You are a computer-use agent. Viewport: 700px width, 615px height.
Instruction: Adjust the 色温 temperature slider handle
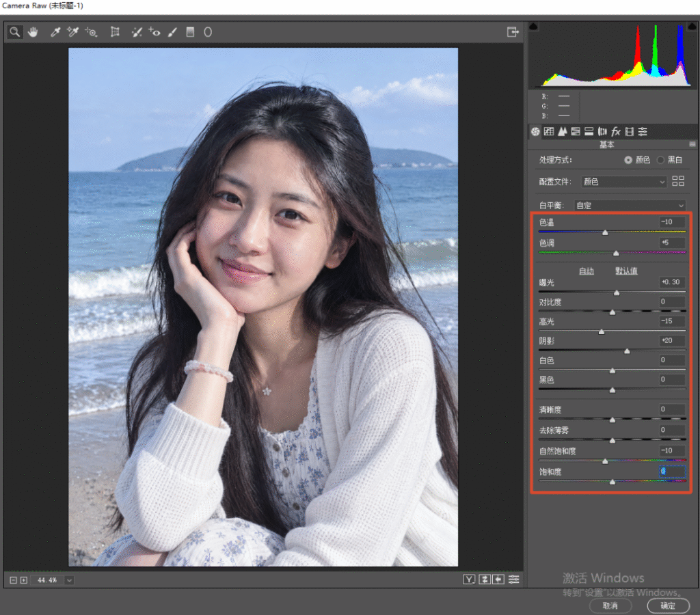click(x=606, y=232)
